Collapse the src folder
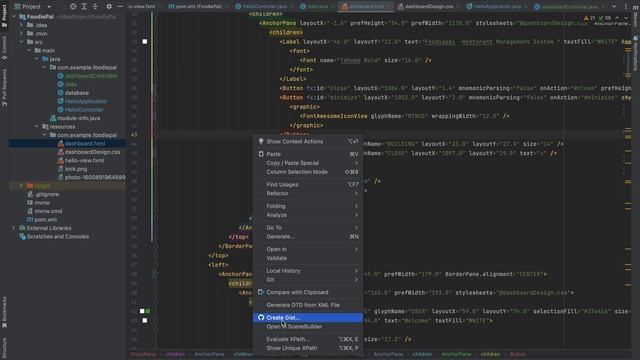 coord(22,42)
